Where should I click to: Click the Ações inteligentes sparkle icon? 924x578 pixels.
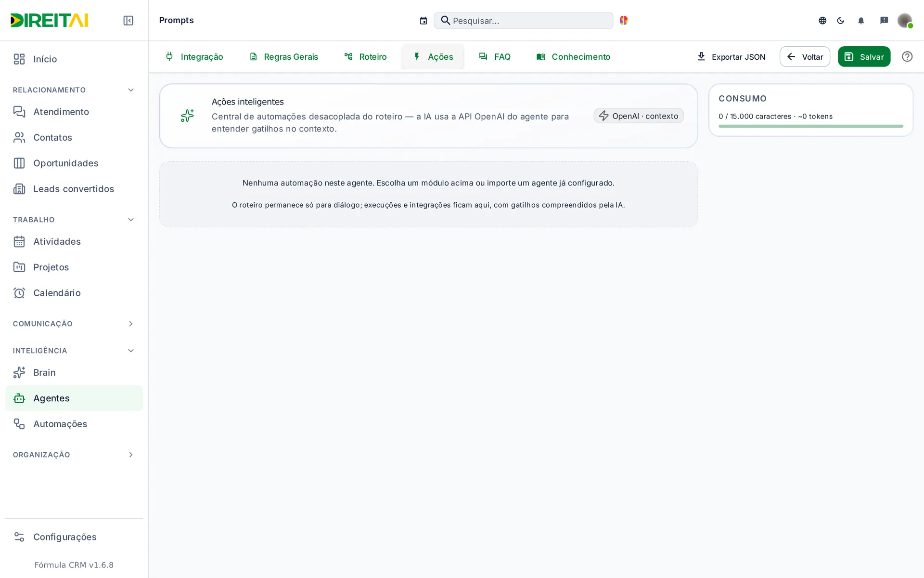click(x=187, y=116)
